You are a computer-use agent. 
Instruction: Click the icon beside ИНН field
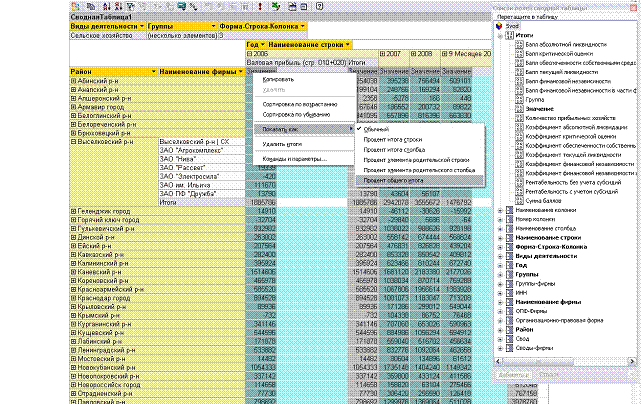(x=509, y=293)
